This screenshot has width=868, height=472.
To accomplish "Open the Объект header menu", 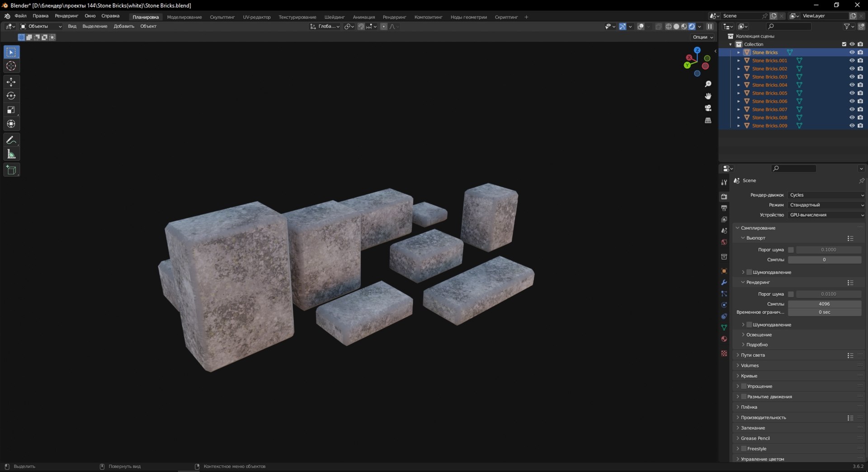I will [x=148, y=26].
